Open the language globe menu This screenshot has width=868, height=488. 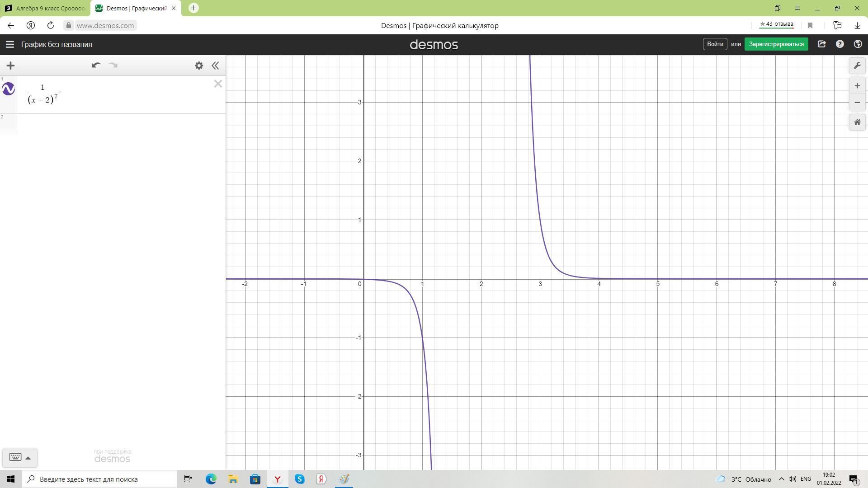[858, 44]
